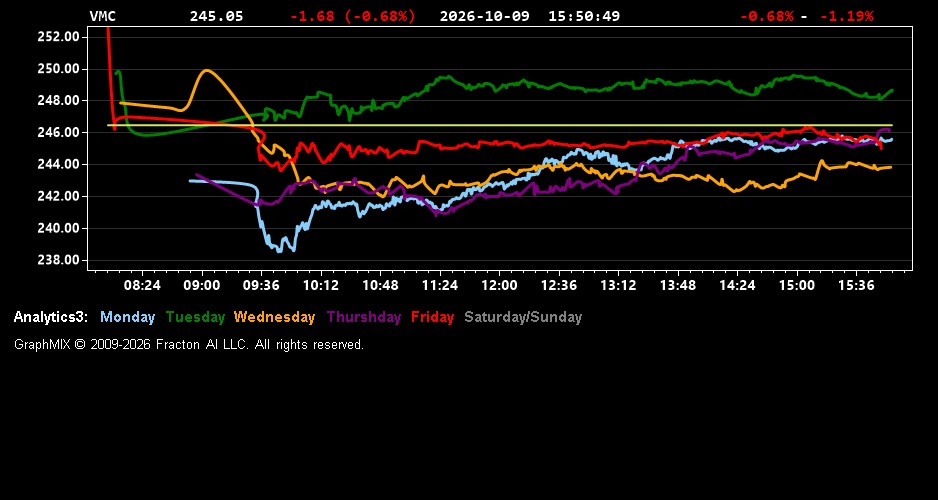Click the 240.00 y-axis label
This screenshot has height=500, width=938.
59,228
